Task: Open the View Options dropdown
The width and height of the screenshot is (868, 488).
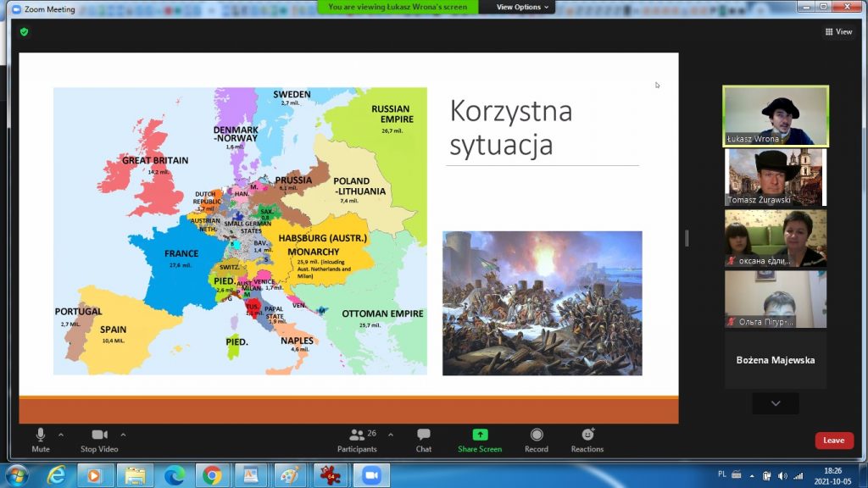Action: [x=522, y=7]
